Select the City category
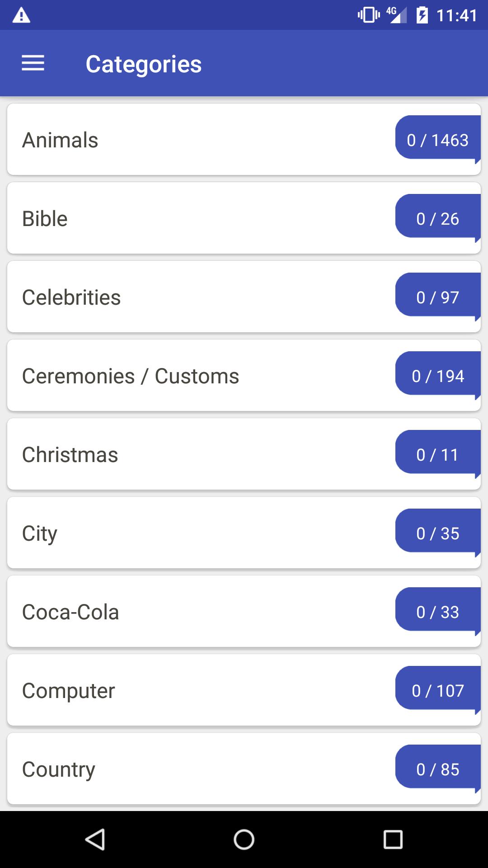 [199, 533]
